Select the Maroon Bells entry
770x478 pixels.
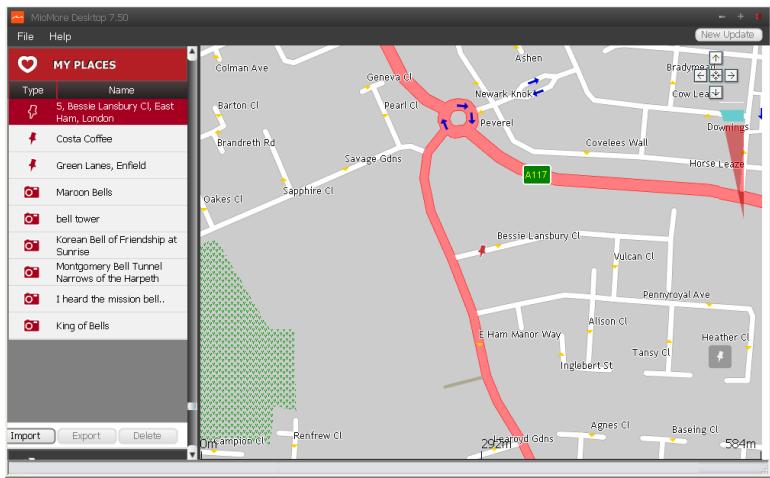98,192
